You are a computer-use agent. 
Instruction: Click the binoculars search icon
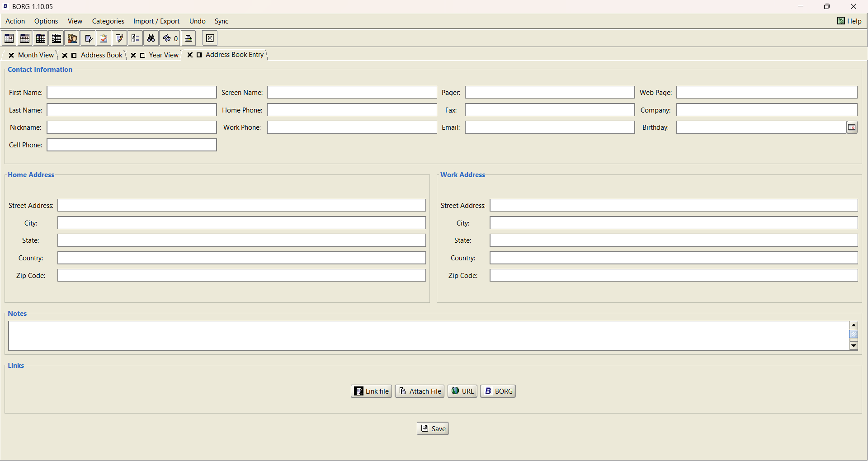[151, 38]
